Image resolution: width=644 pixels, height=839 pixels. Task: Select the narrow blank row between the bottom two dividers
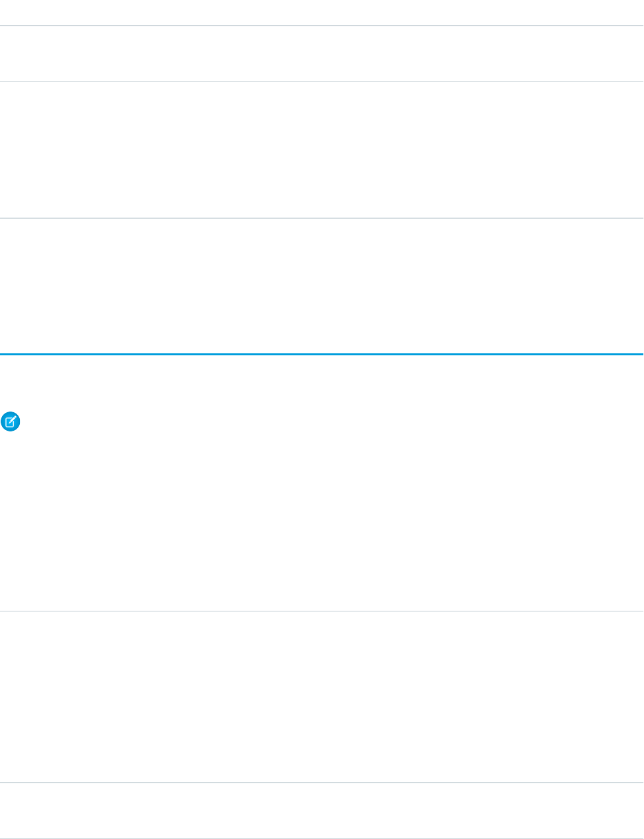pos(322,811)
